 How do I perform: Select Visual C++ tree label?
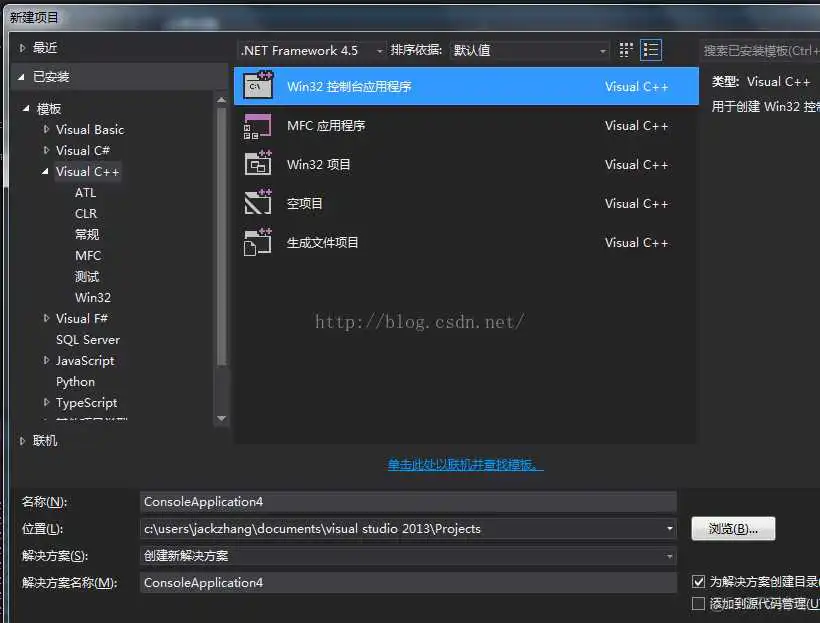88,172
